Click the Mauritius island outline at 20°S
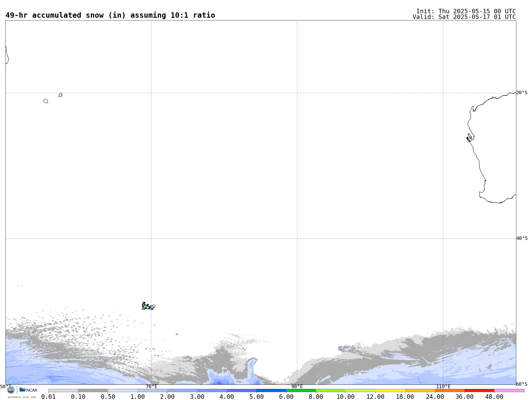Image resolution: width=532 pixels, height=400 pixels. 60,95
